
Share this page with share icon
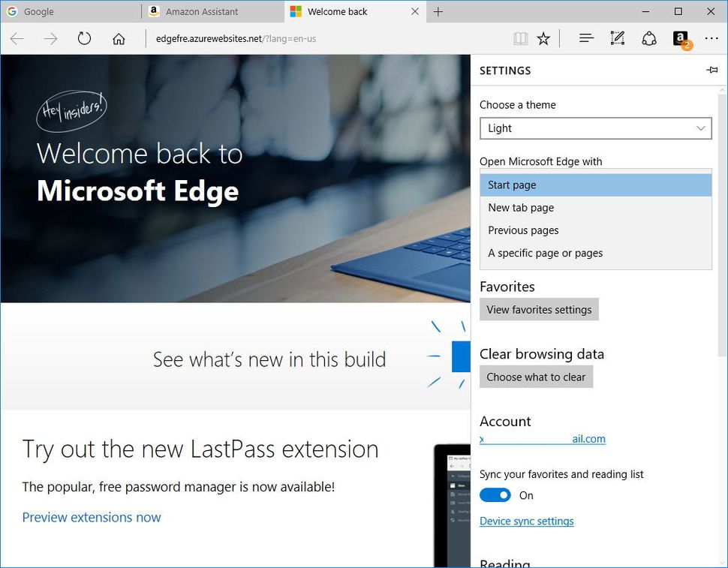point(648,38)
